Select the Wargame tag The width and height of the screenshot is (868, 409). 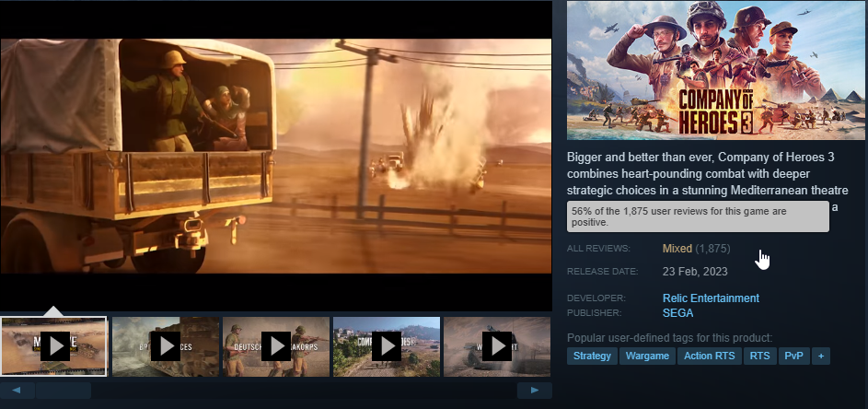pyautogui.click(x=647, y=356)
